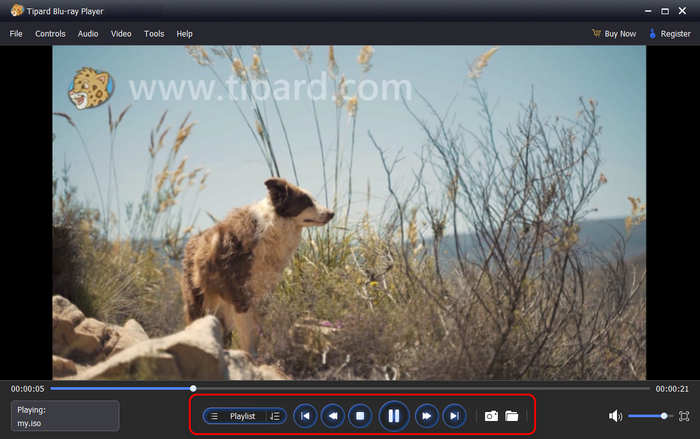700x439 pixels.
Task: Take a snapshot with camera icon
Action: pyautogui.click(x=491, y=416)
